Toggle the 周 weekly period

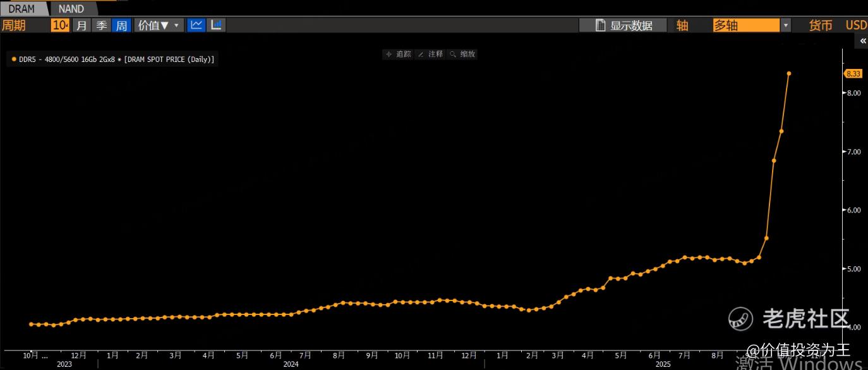[x=121, y=25]
